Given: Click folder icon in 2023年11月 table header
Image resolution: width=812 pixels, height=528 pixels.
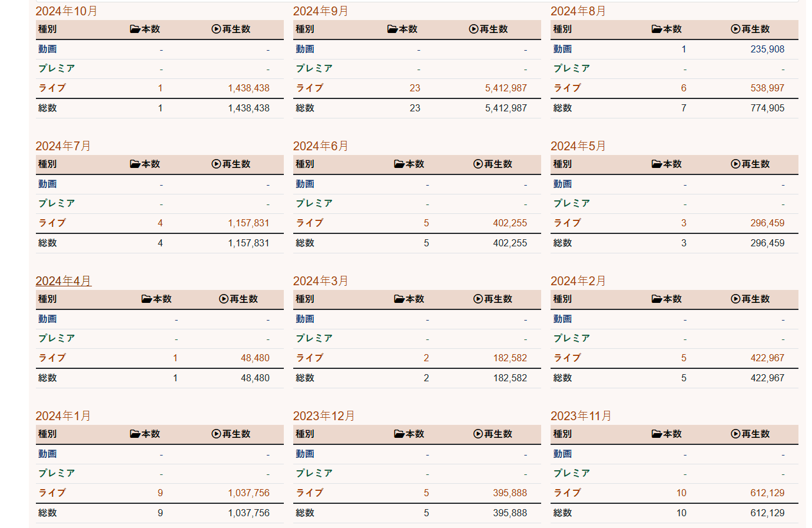Looking at the screenshot, I should 657,434.
